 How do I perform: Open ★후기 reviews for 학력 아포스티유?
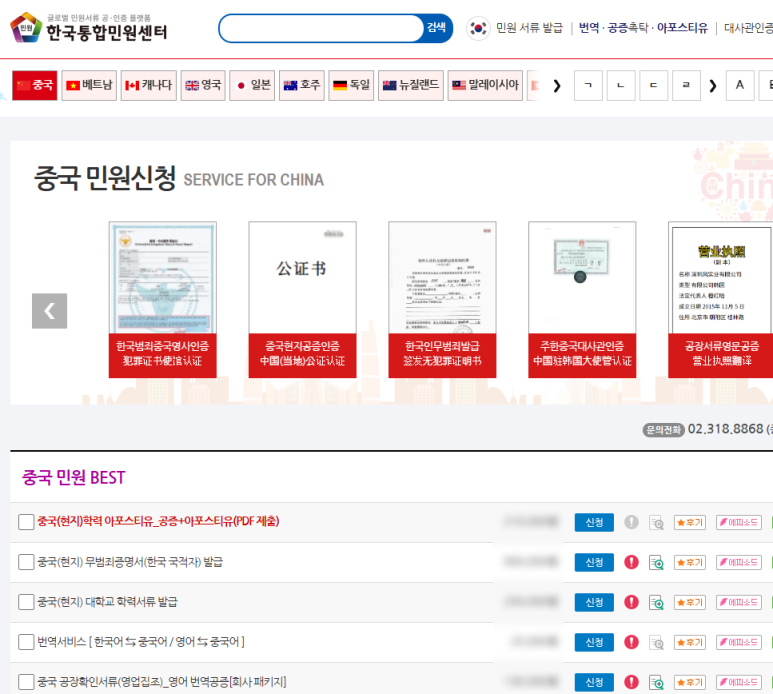pyautogui.click(x=690, y=522)
